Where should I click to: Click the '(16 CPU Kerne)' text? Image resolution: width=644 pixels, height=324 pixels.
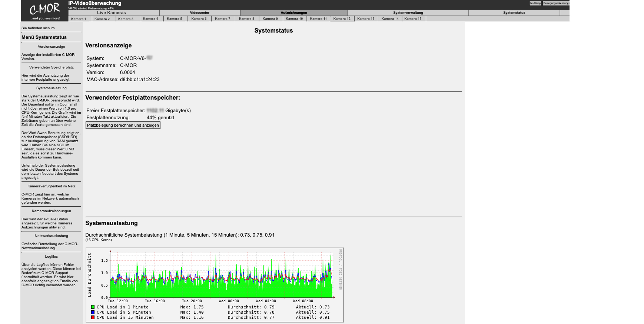pyautogui.click(x=99, y=240)
